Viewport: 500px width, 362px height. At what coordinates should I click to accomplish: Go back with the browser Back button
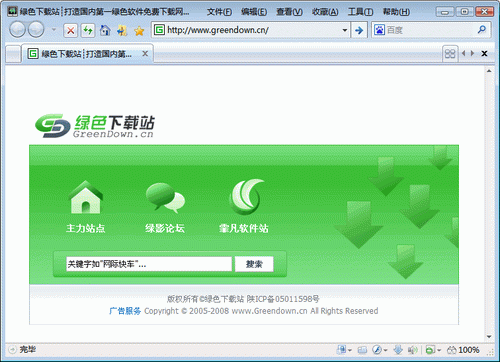point(17,30)
